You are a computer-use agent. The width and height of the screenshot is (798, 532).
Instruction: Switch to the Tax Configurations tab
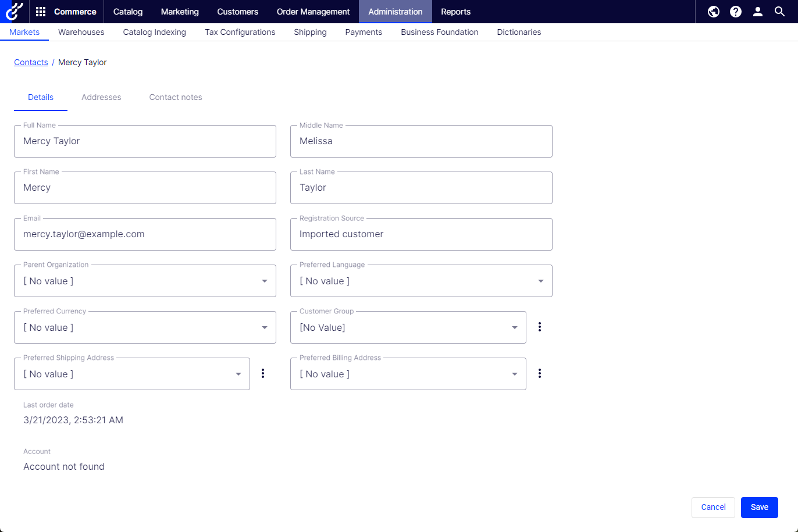tap(240, 32)
